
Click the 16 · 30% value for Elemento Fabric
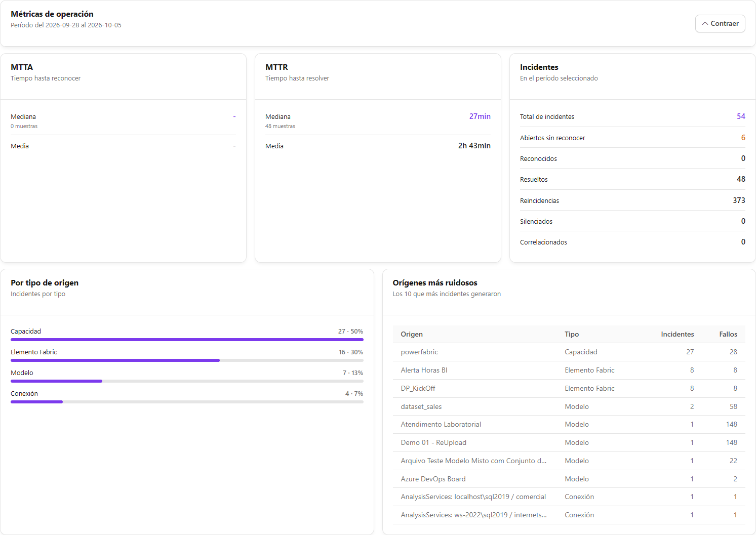click(351, 352)
